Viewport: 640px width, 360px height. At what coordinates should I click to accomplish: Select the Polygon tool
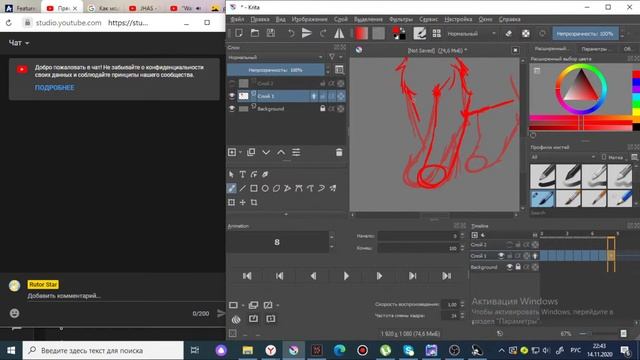click(276, 188)
